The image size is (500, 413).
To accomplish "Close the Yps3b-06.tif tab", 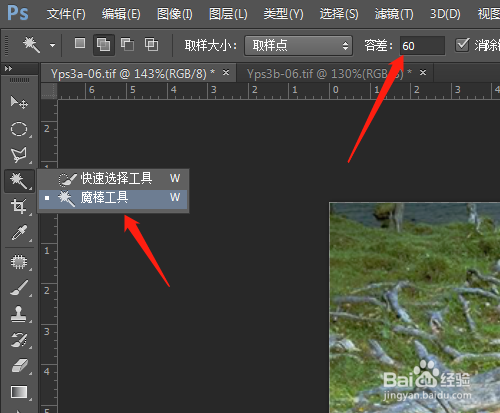I will 423,72.
